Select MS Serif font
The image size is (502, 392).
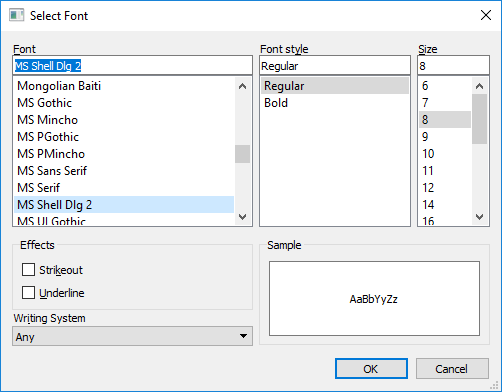pyautogui.click(x=124, y=188)
